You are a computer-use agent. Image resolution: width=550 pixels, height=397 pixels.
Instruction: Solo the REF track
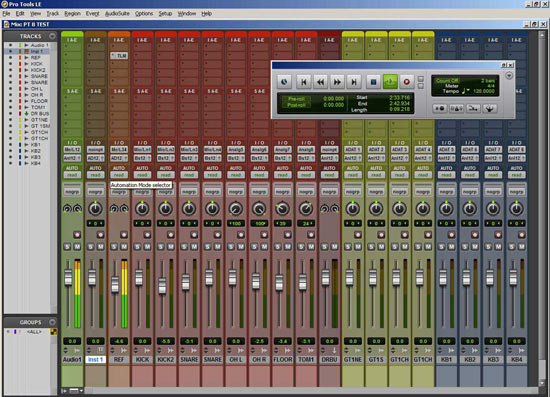[114, 247]
